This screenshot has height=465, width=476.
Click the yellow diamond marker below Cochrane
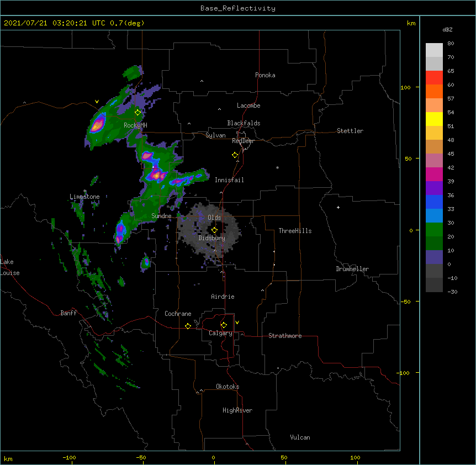coord(188,326)
